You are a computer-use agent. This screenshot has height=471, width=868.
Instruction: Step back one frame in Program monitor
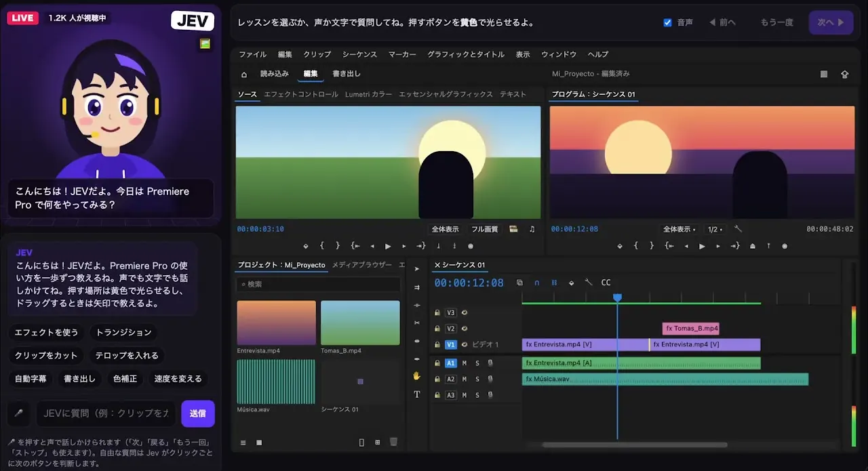pos(686,246)
